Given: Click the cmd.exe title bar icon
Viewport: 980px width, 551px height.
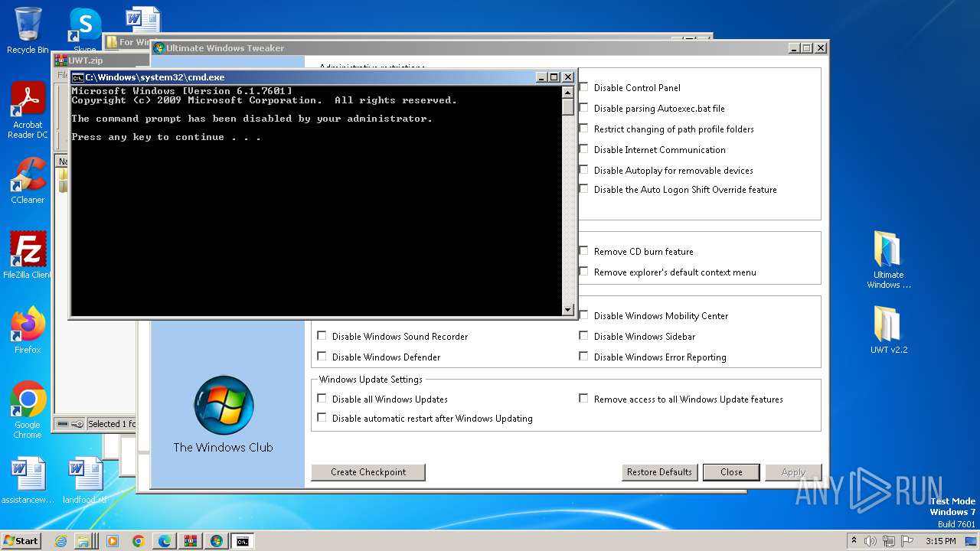Looking at the screenshot, I should pos(77,77).
